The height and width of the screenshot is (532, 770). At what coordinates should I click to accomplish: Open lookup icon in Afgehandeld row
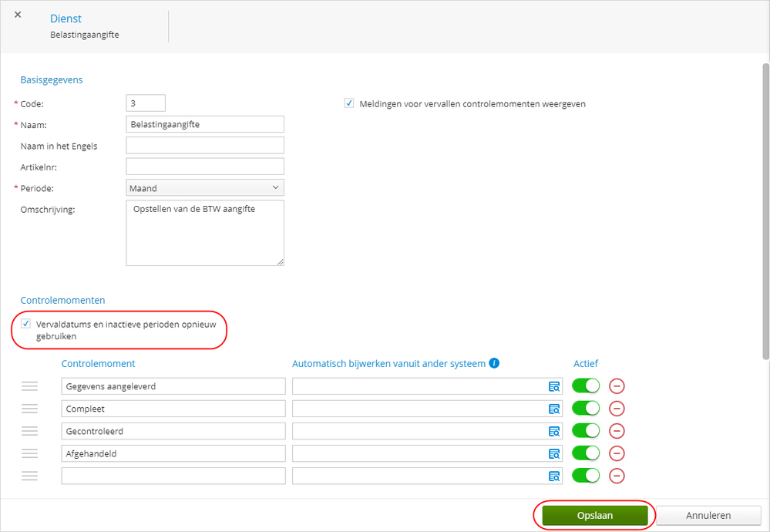554,454
